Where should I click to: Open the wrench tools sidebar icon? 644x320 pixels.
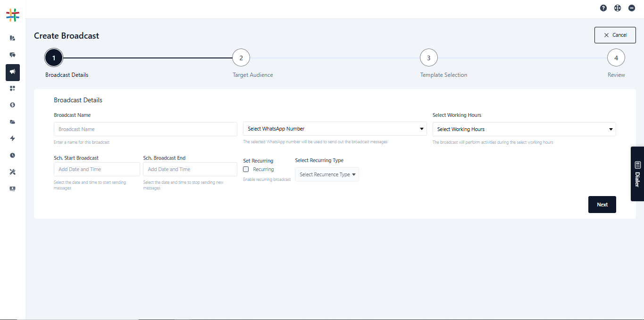13,172
